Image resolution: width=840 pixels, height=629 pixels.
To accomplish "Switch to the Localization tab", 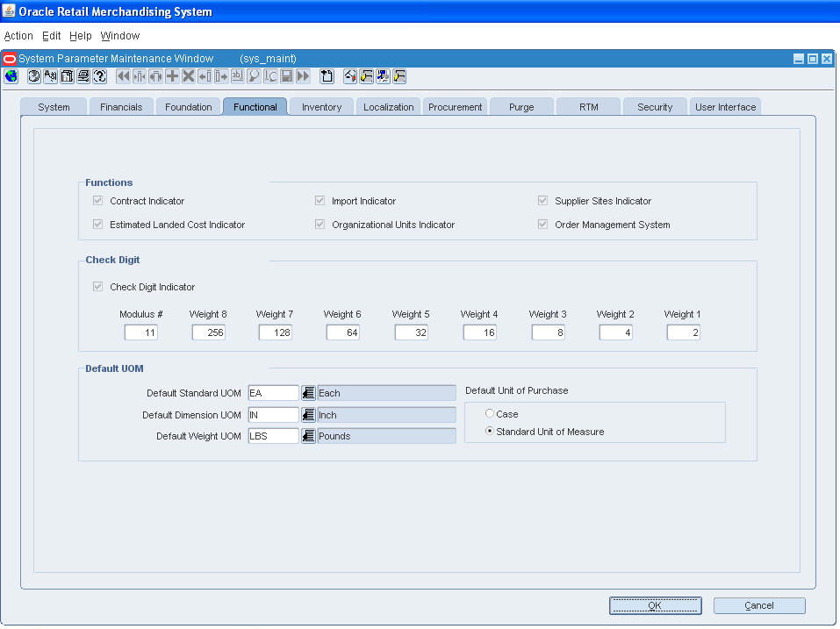I will click(x=388, y=107).
